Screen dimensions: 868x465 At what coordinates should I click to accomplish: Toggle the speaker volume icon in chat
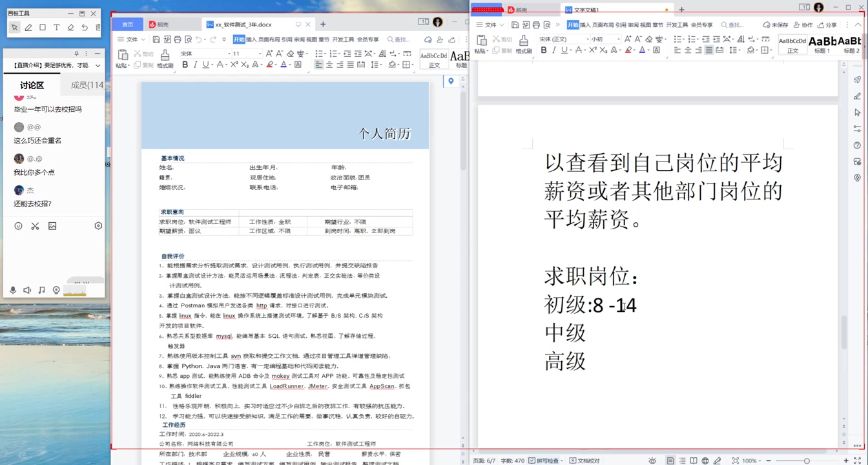point(27,291)
